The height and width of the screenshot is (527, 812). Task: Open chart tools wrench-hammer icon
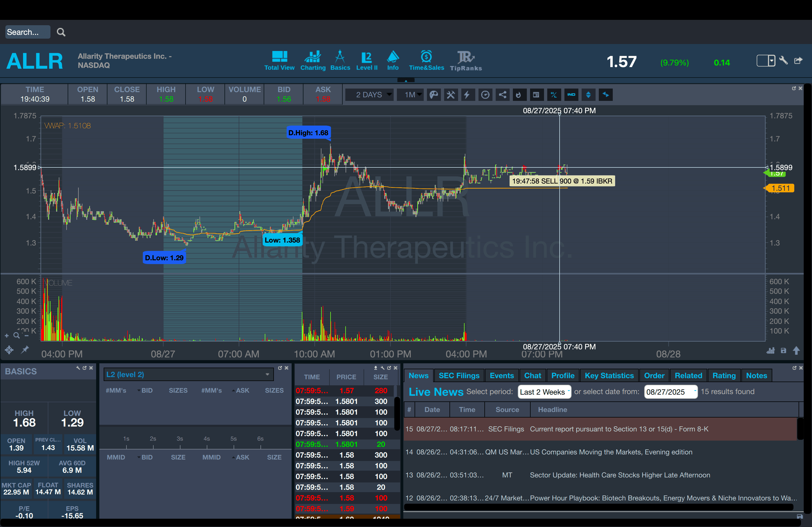click(x=451, y=95)
